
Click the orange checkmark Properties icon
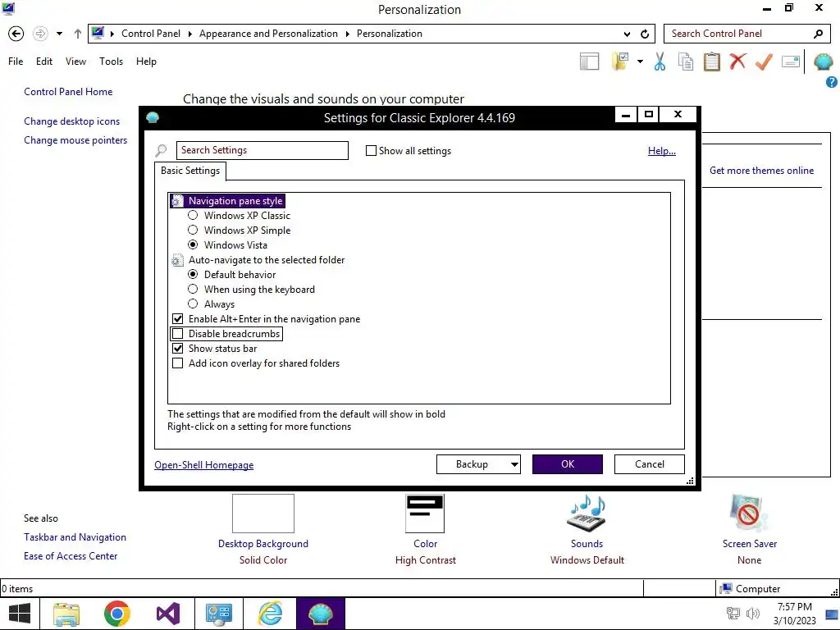tap(764, 62)
